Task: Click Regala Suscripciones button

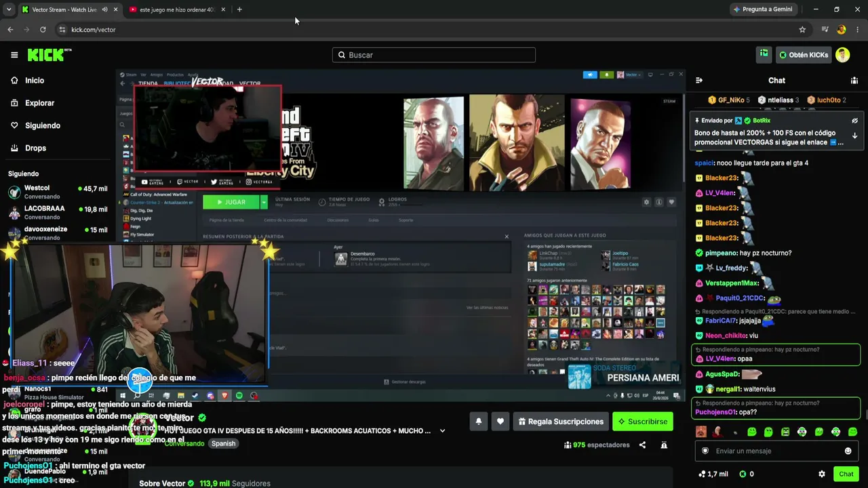Action: [x=561, y=422]
